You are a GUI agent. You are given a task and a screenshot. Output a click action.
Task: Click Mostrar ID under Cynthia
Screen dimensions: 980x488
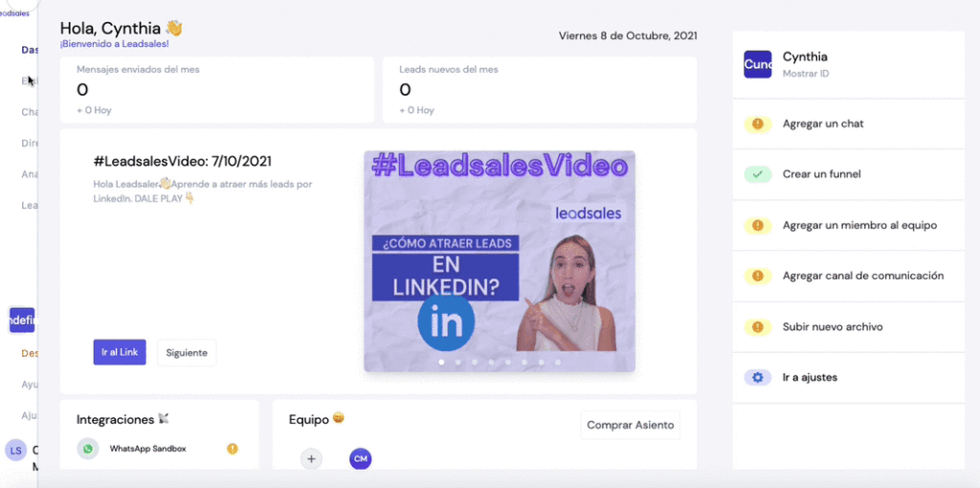click(806, 74)
